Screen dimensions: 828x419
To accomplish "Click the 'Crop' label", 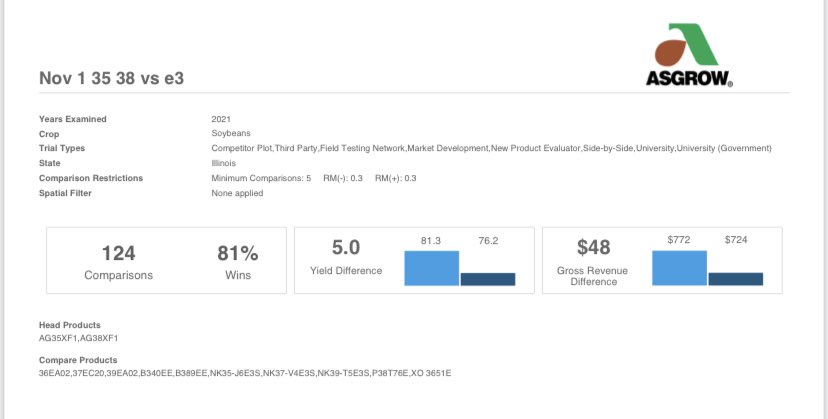I will click(49, 134).
